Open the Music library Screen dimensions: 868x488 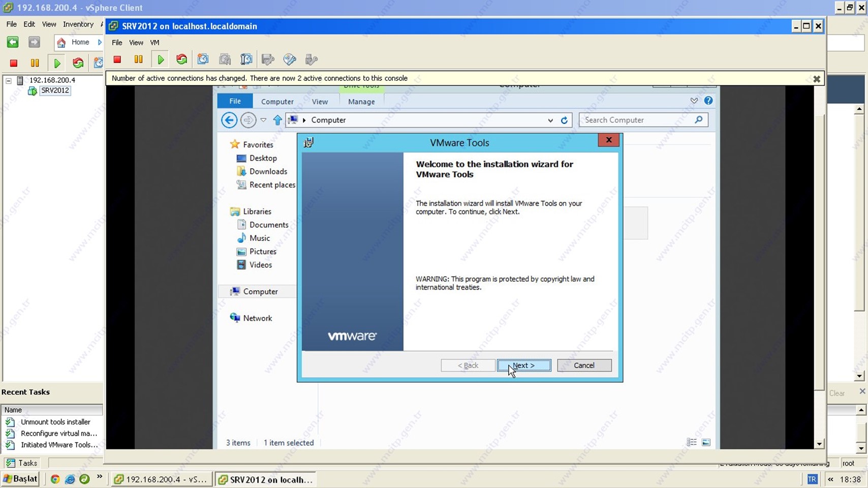tap(259, 238)
